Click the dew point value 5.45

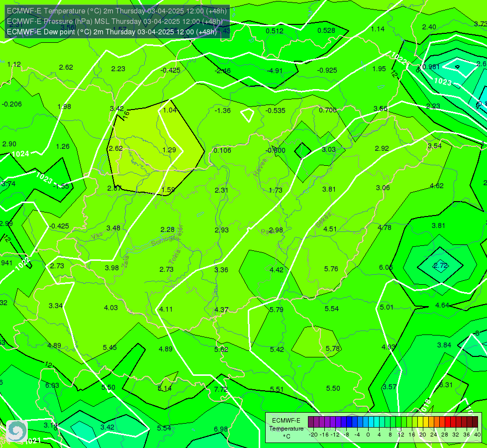coord(109,347)
